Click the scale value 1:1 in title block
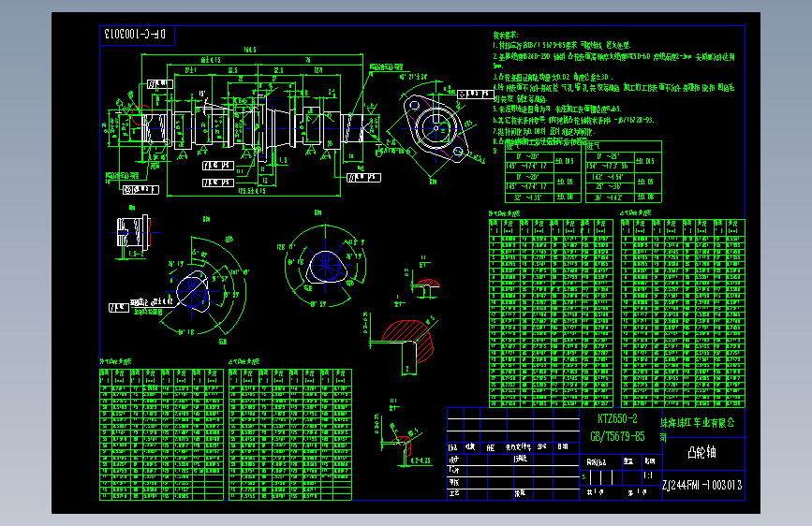 point(648,475)
